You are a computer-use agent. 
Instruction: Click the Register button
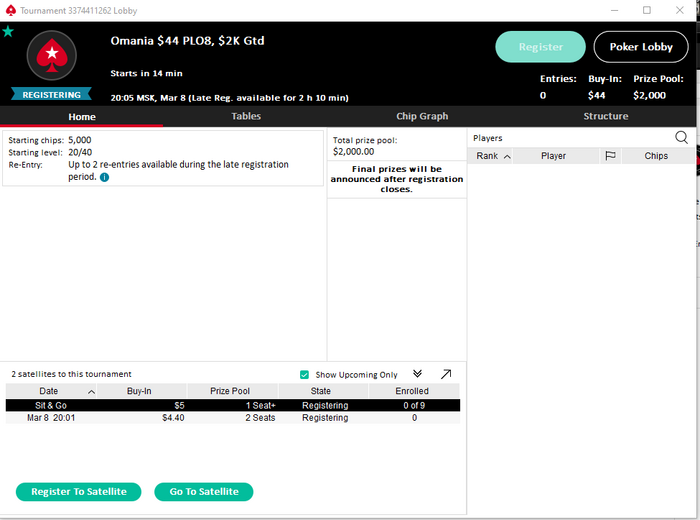pos(540,47)
